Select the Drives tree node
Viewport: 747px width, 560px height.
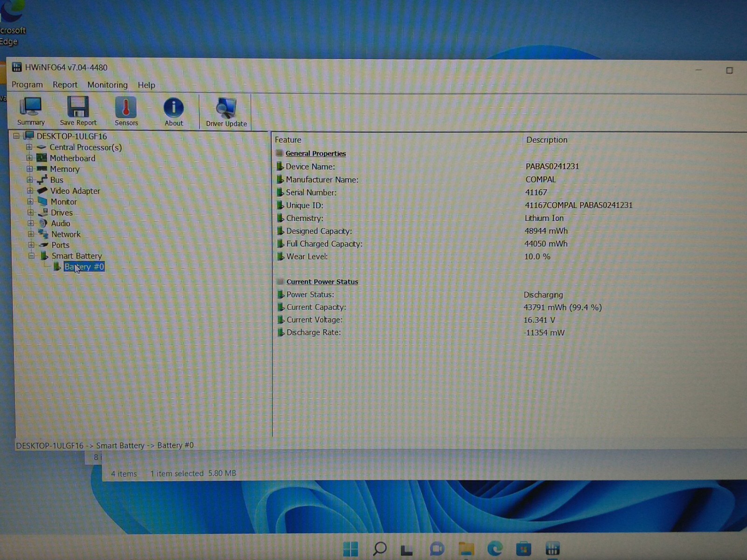point(62,212)
